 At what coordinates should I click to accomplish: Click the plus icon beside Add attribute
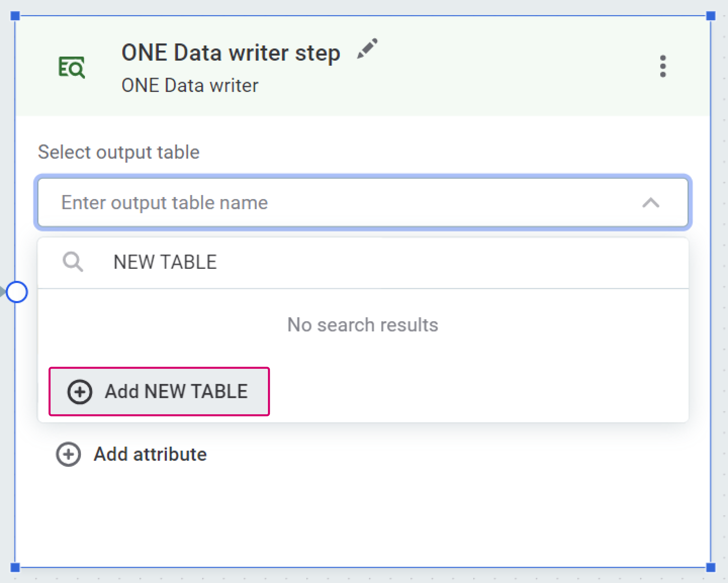69,454
